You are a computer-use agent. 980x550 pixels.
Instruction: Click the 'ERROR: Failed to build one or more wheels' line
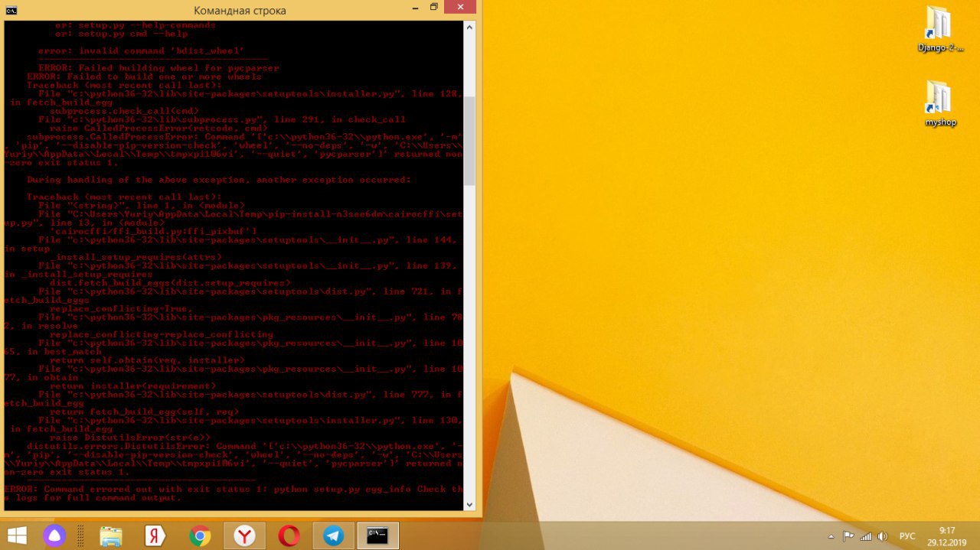[144, 76]
